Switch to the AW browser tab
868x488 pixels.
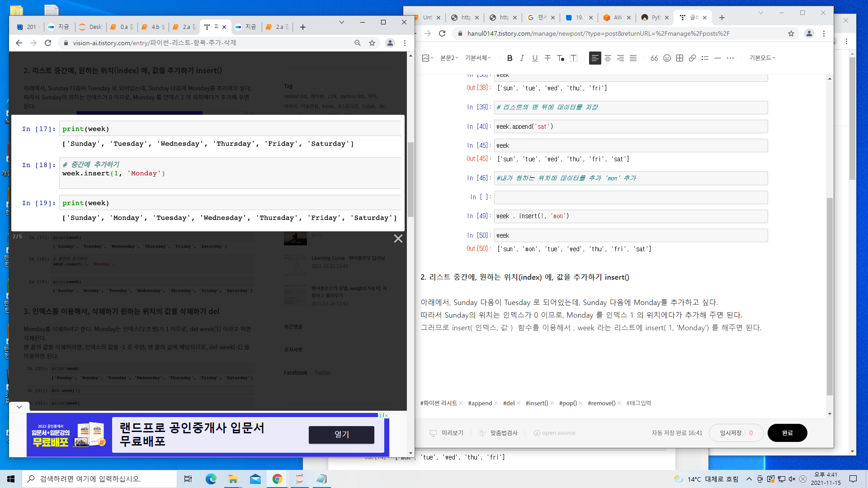[x=613, y=18]
